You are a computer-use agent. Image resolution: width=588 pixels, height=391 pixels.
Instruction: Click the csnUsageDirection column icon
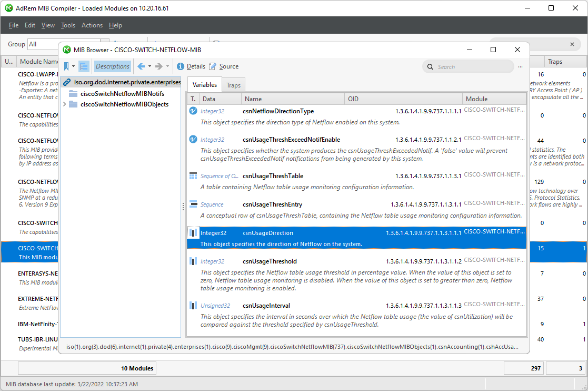pos(193,233)
